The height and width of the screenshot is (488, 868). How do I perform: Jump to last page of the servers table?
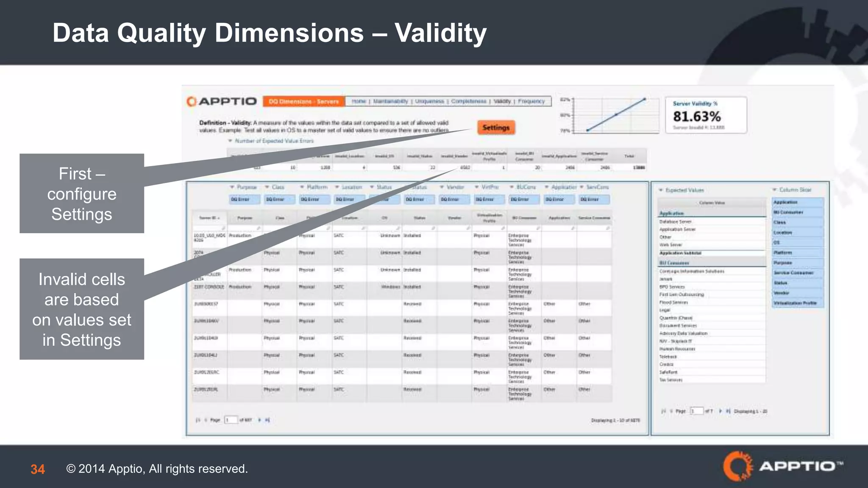267,420
